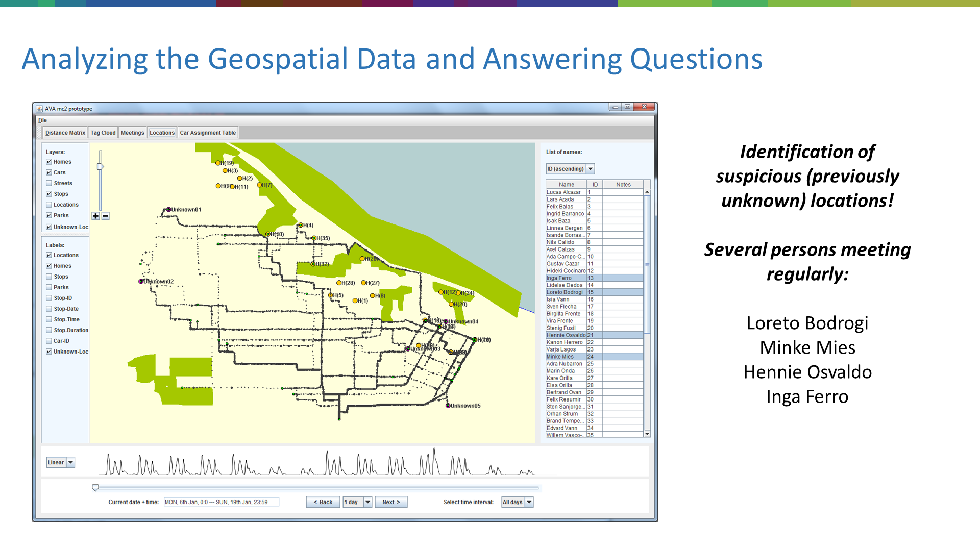Open the Linear scale dropdown

tap(61, 463)
